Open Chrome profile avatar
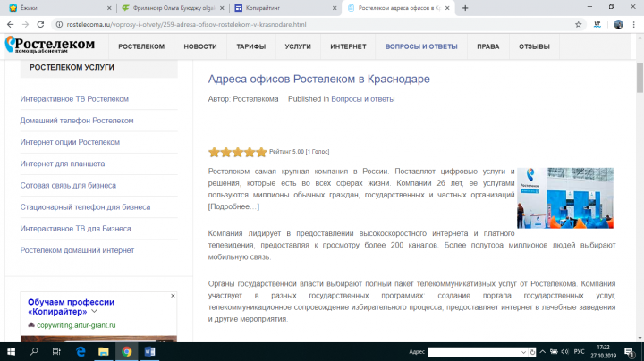The image size is (644, 361). tap(618, 25)
